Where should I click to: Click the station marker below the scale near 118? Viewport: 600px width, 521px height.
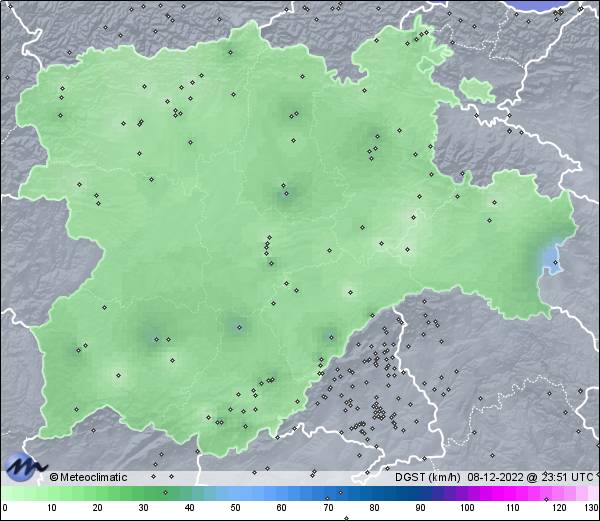[546, 500]
